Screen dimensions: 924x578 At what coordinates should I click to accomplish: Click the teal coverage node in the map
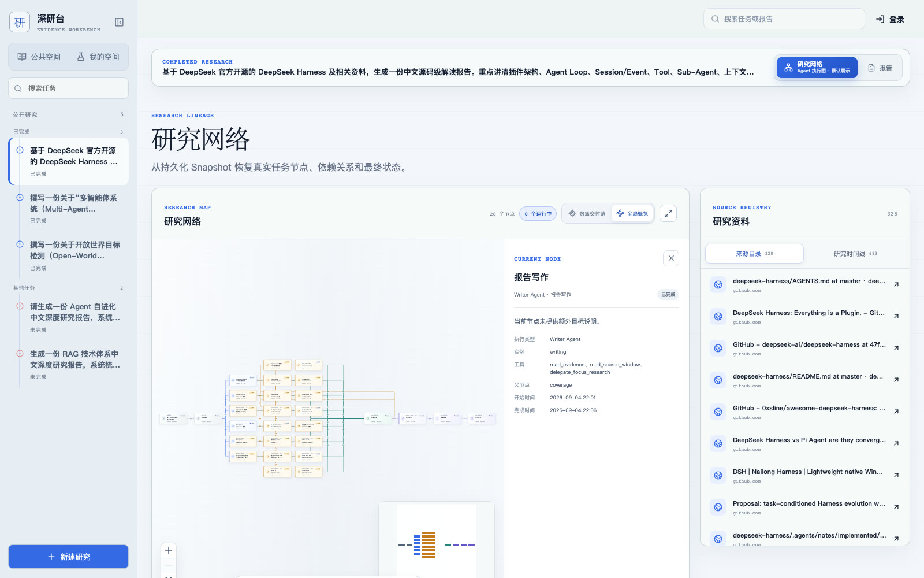378,418
